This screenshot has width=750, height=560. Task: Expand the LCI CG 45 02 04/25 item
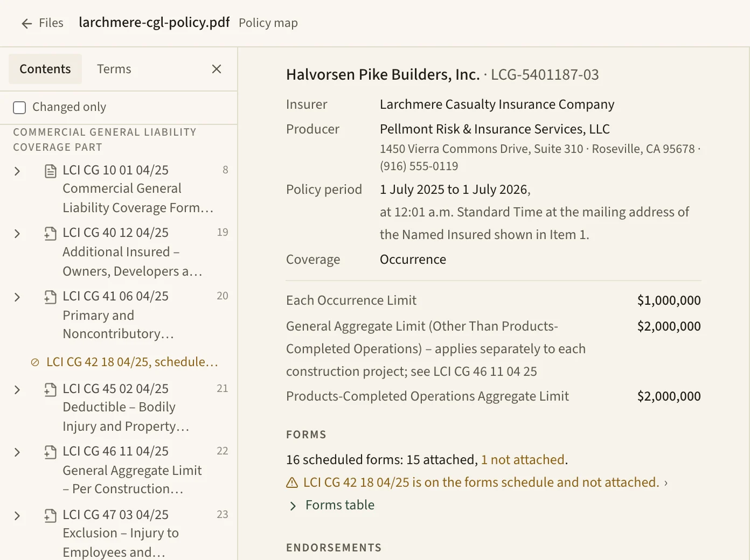coord(17,390)
